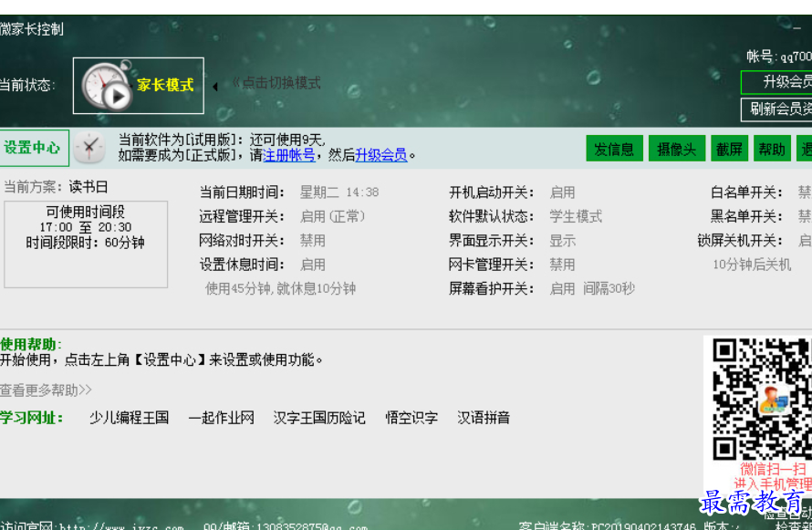
Task: Click the 发信息 button
Action: click(x=614, y=149)
